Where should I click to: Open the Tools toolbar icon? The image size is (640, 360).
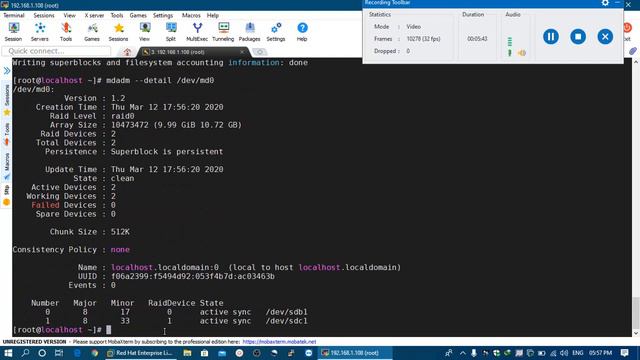(x=66, y=32)
